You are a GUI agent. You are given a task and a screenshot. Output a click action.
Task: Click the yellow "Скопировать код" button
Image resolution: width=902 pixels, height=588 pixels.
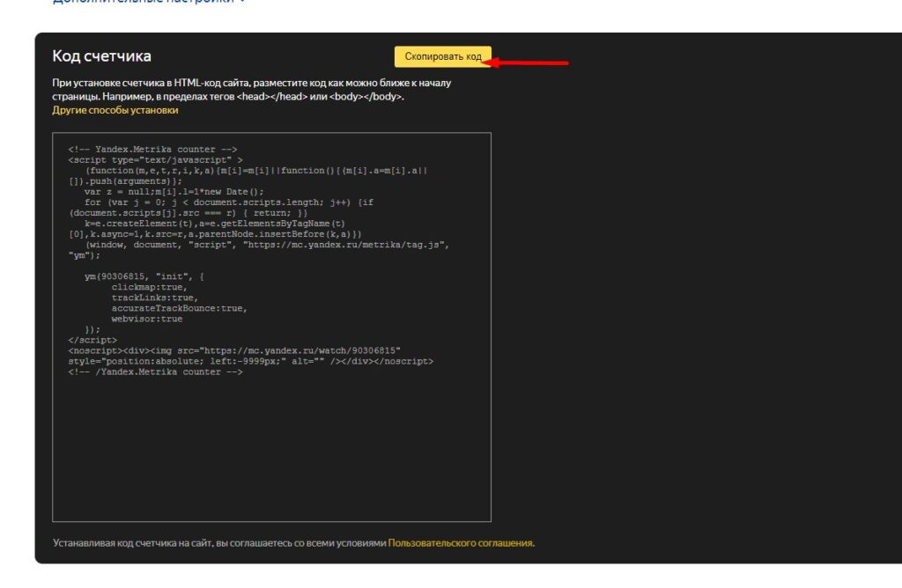click(x=442, y=56)
